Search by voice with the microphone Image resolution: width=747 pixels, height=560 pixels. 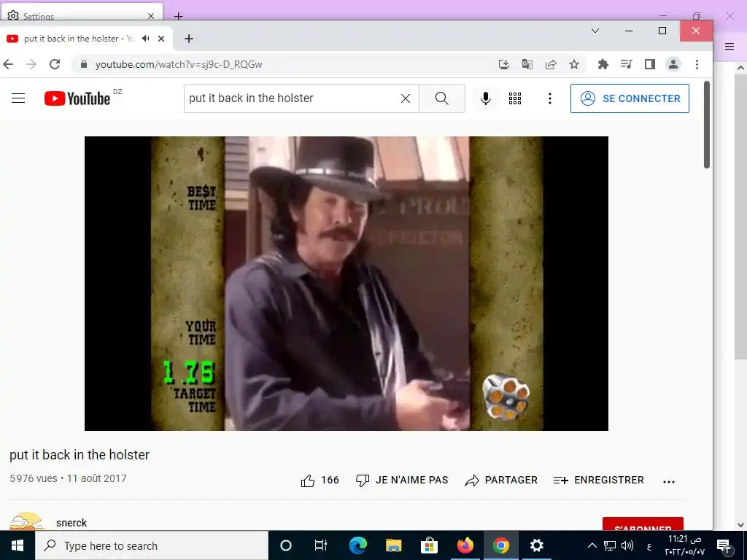(485, 98)
